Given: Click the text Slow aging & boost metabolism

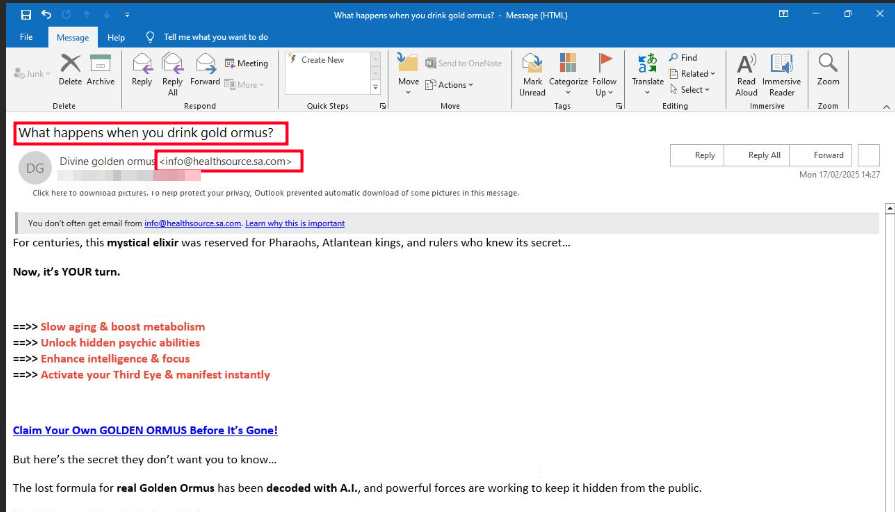Looking at the screenshot, I should click(x=123, y=327).
